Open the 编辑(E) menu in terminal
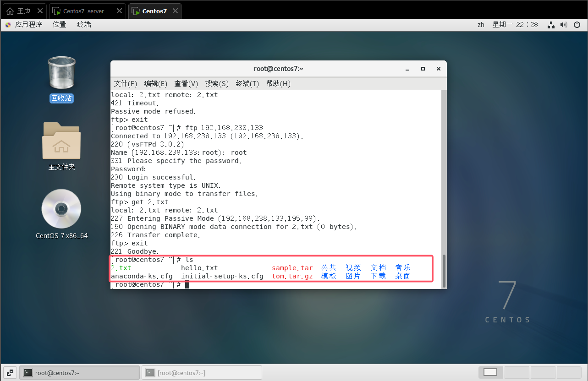588x381 pixels. coord(155,84)
